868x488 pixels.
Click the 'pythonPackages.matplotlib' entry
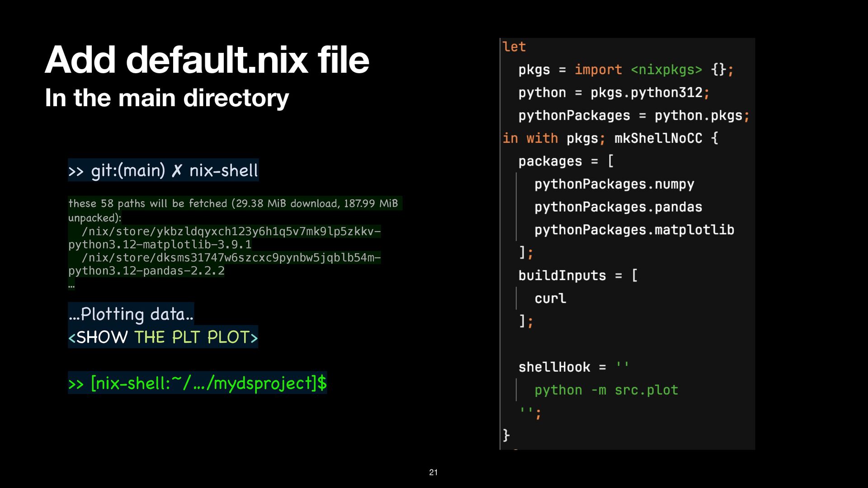coord(634,230)
